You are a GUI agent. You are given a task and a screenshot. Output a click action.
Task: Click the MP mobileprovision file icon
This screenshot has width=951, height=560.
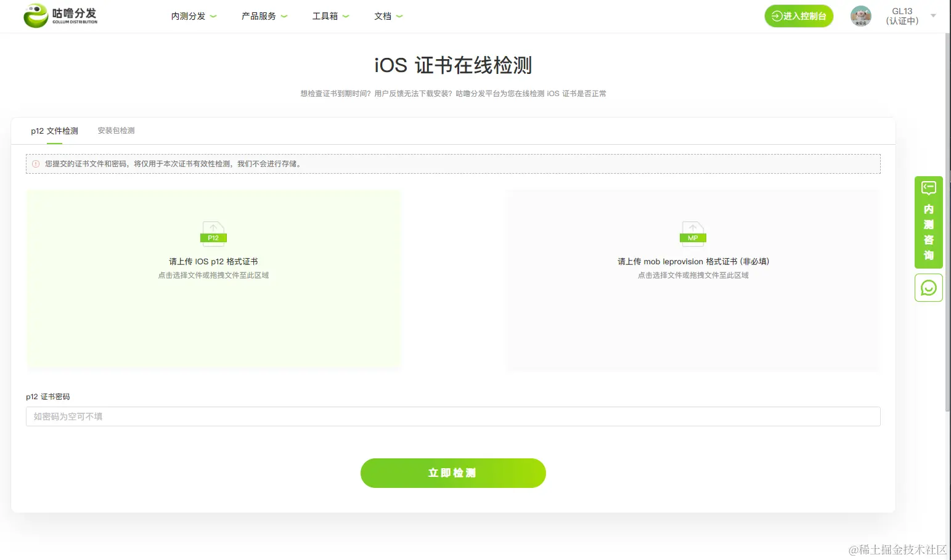click(693, 233)
